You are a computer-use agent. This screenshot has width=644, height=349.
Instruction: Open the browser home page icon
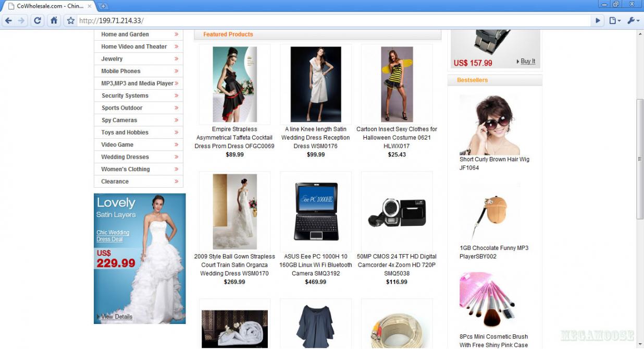point(54,21)
